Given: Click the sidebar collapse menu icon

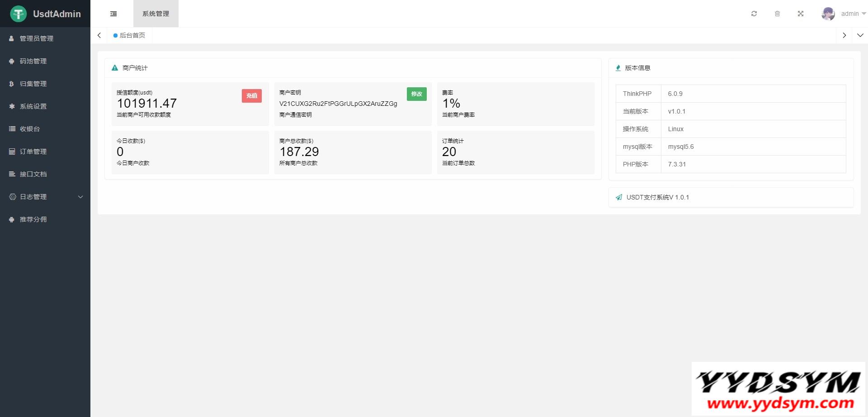Looking at the screenshot, I should 113,14.
